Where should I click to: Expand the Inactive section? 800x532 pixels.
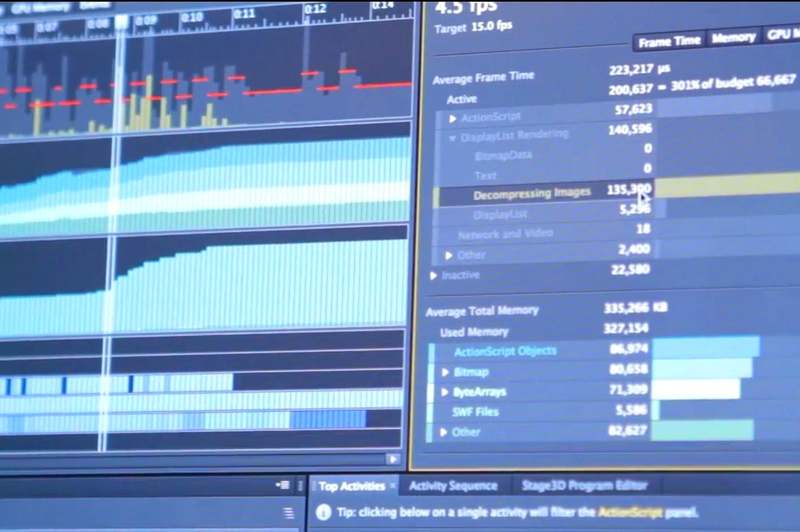(x=433, y=275)
